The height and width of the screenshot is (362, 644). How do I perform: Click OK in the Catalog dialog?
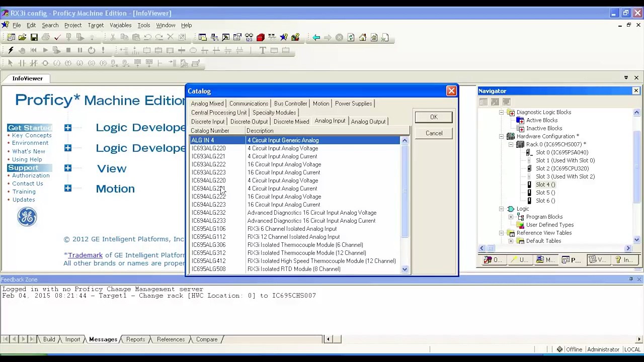[x=434, y=117]
